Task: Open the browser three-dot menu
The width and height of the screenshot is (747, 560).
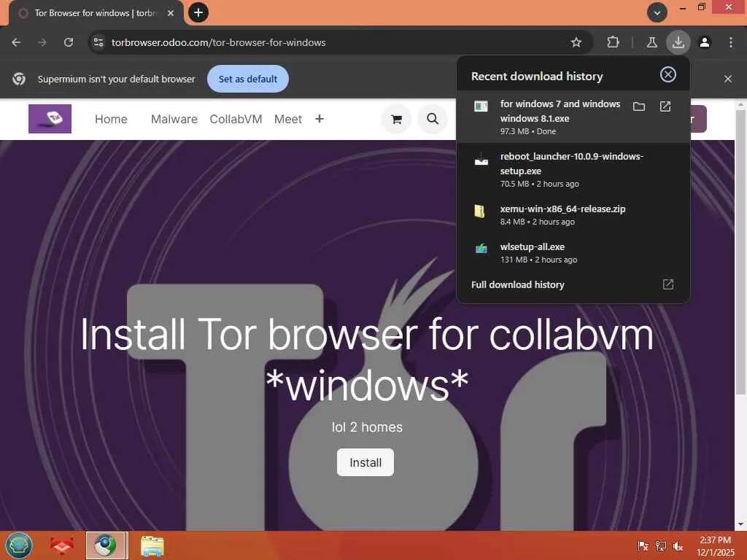Action: (x=731, y=42)
